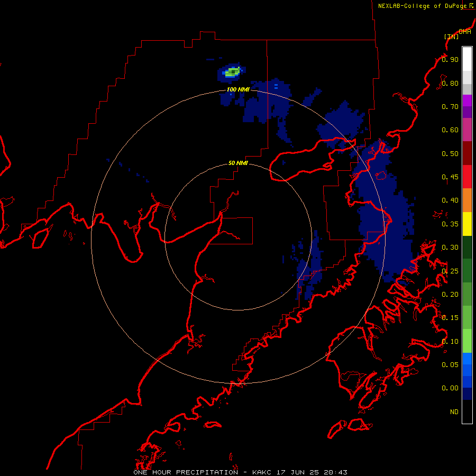
Task: Click the 0.80 legend value
Action: click(x=450, y=83)
